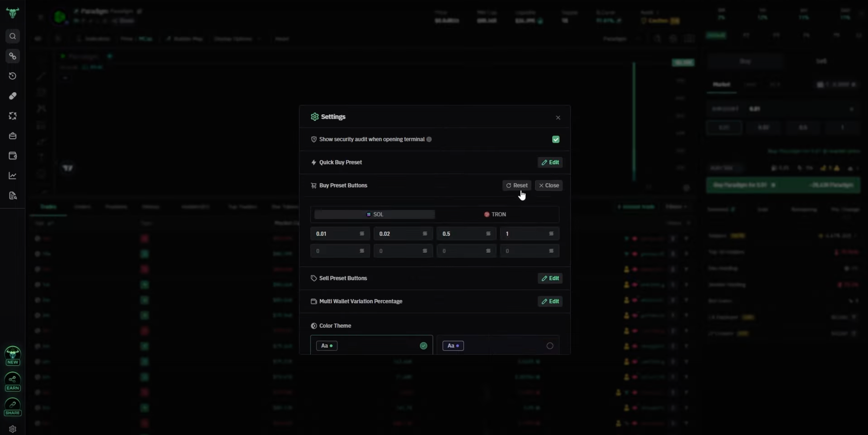This screenshot has height=435, width=868.
Task: Click the bull logo at the top left
Action: coord(13,13)
